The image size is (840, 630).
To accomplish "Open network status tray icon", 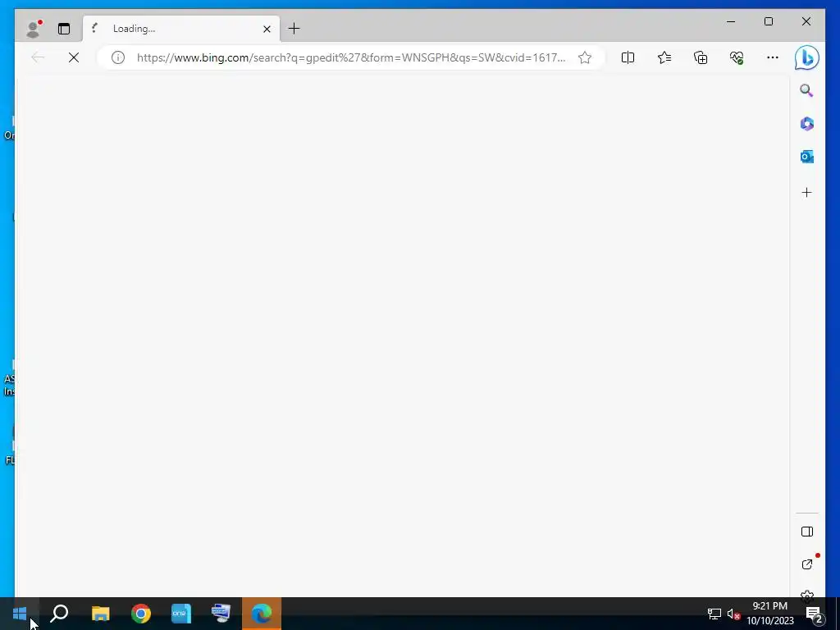I will coord(714,614).
